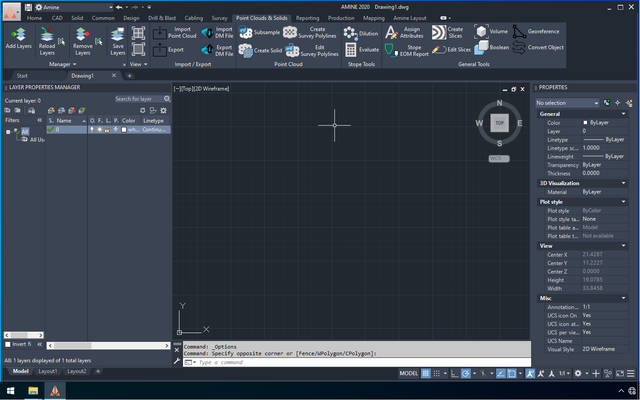Toggle freeze for layer 0
Image resolution: width=640 pixels, height=400 pixels.
pyautogui.click(x=100, y=129)
